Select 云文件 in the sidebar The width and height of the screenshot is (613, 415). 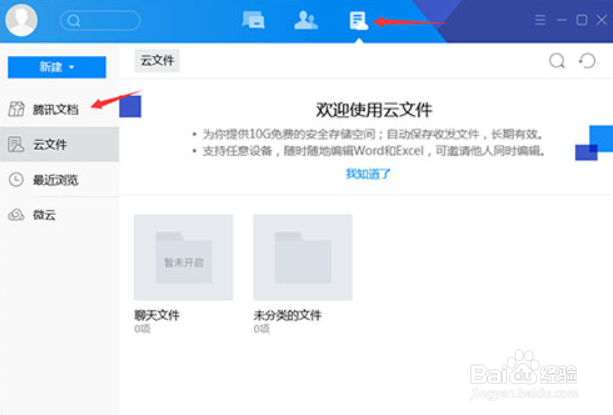tap(59, 144)
